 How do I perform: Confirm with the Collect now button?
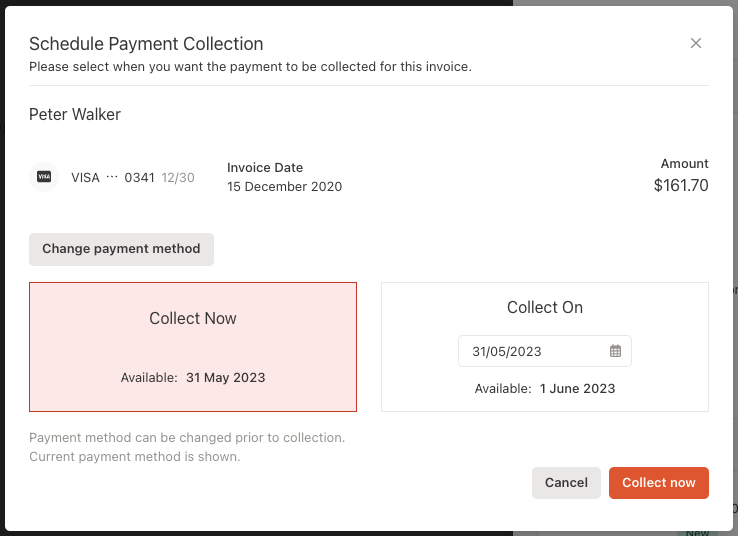658,483
